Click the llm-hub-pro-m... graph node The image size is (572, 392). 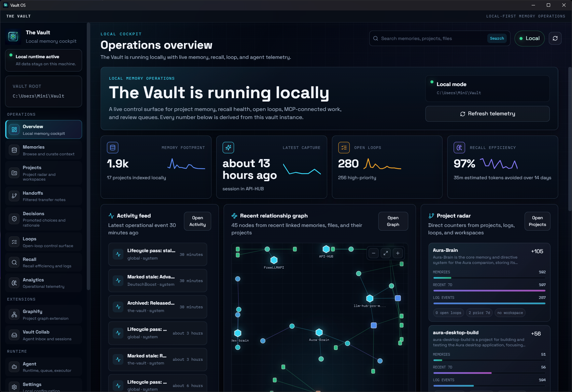click(370, 298)
